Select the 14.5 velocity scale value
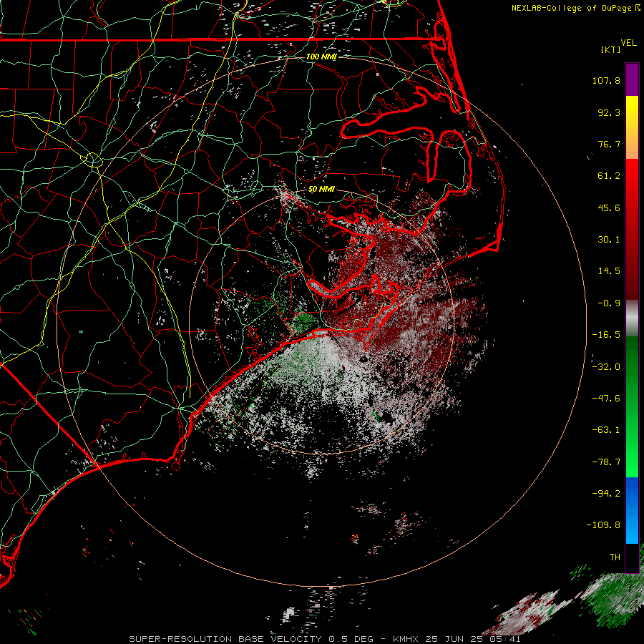 click(x=609, y=271)
